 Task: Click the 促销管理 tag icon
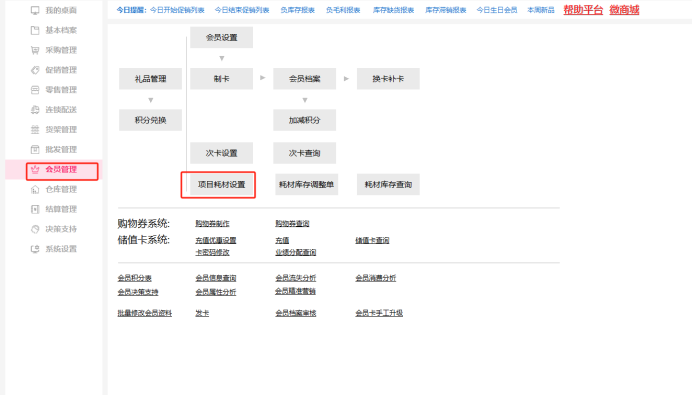35,70
